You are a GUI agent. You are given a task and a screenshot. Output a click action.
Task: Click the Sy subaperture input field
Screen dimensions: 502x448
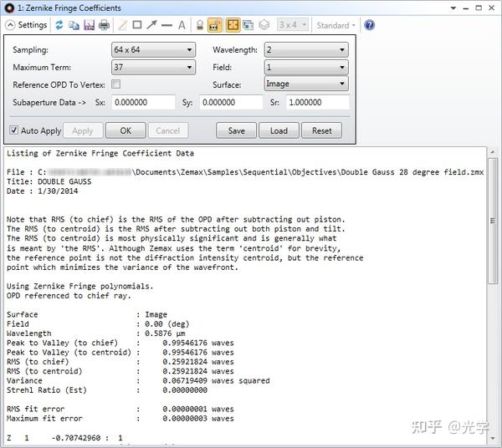click(231, 103)
